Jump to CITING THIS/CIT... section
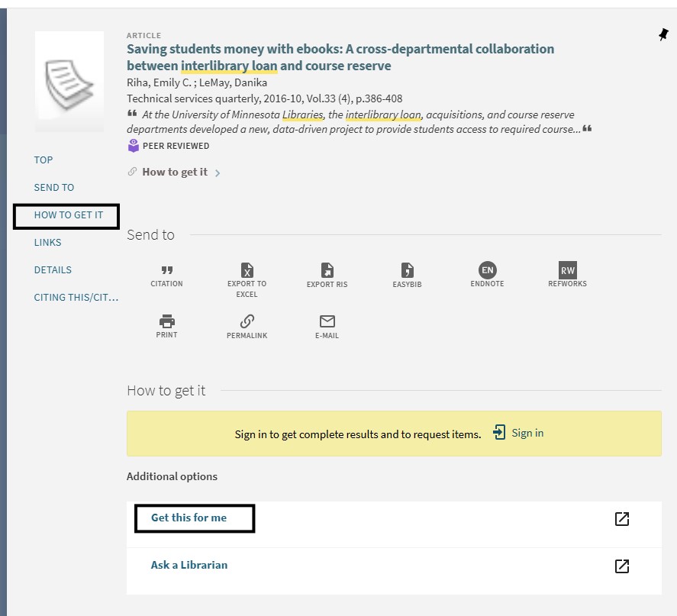This screenshot has height=616, width=677. pyautogui.click(x=76, y=298)
